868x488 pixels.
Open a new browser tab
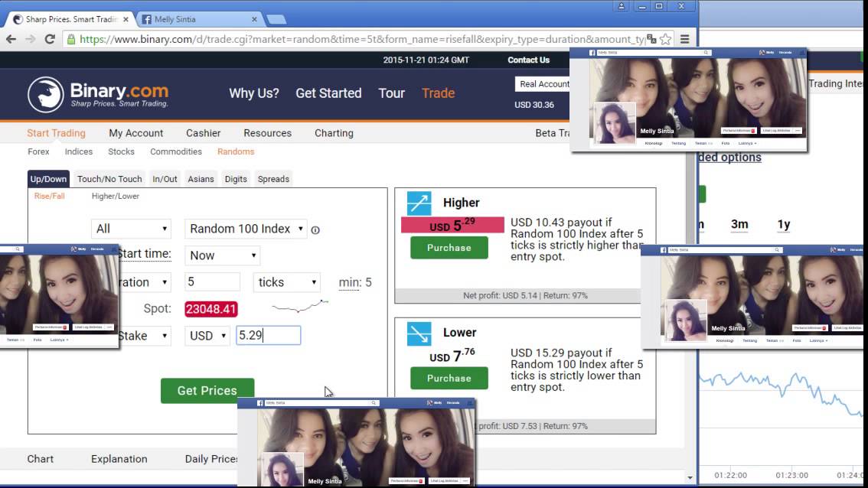[x=276, y=20]
